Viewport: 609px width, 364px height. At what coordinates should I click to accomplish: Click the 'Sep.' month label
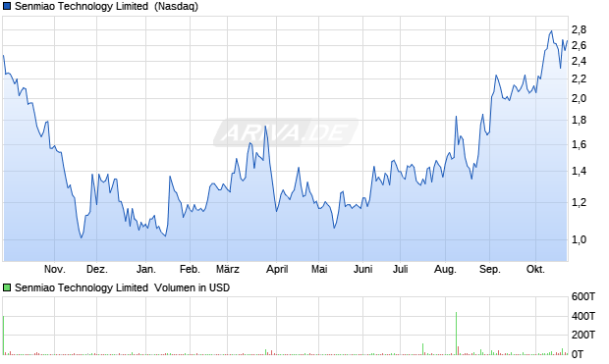pyautogui.click(x=490, y=269)
